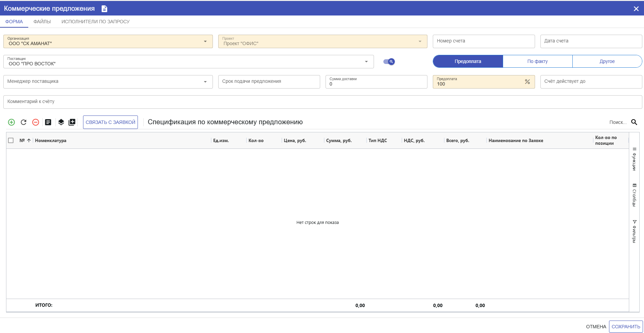Open the Столбцы side panel
Screen dimensions: 644x333
point(634,195)
